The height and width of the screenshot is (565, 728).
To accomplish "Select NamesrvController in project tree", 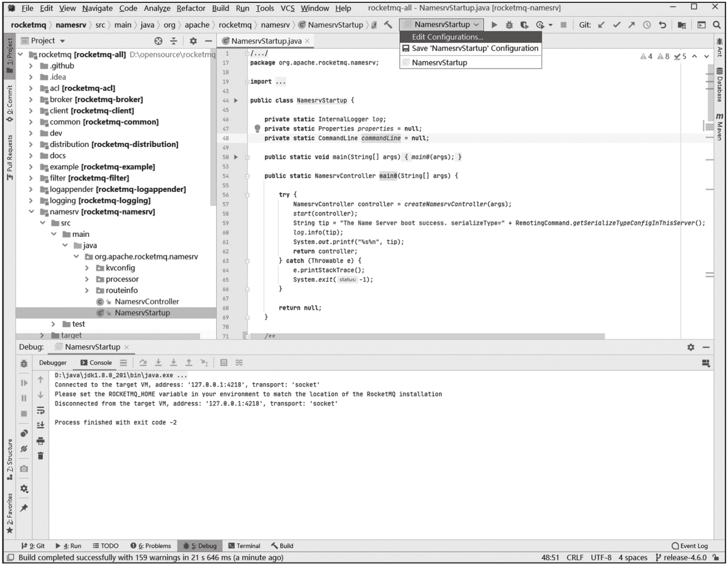I will pos(147,301).
